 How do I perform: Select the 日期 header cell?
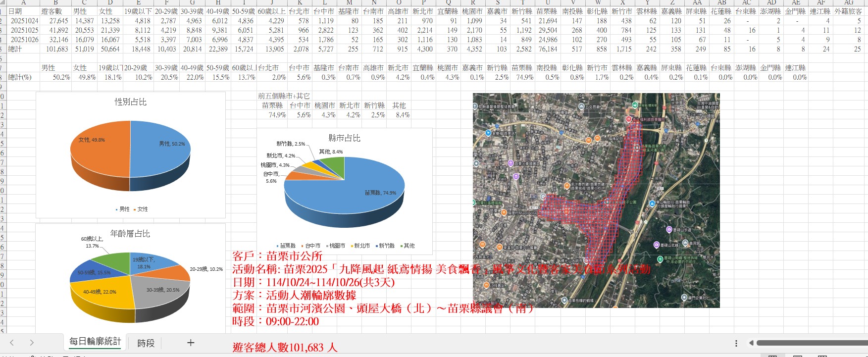(x=23, y=11)
